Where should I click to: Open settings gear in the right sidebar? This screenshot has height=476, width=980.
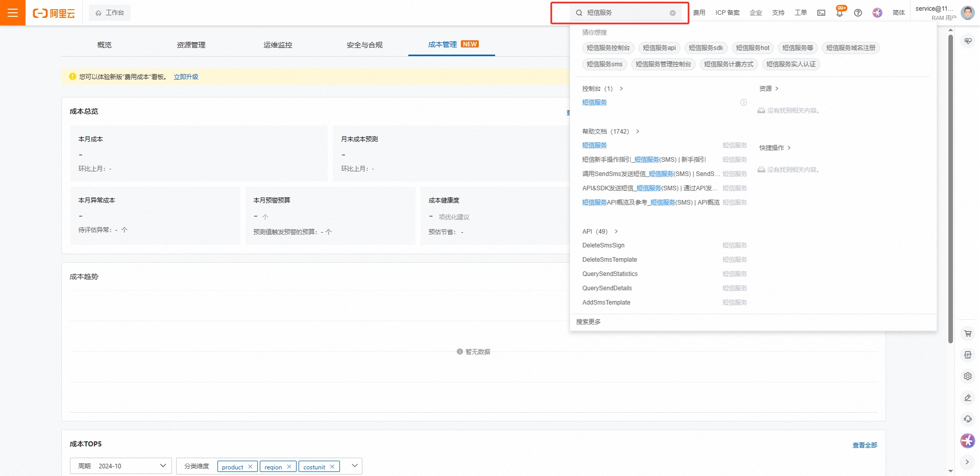coord(967,376)
